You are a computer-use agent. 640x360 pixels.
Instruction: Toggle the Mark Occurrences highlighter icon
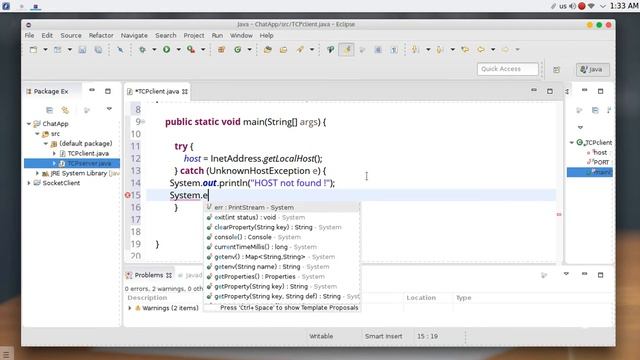point(347,49)
